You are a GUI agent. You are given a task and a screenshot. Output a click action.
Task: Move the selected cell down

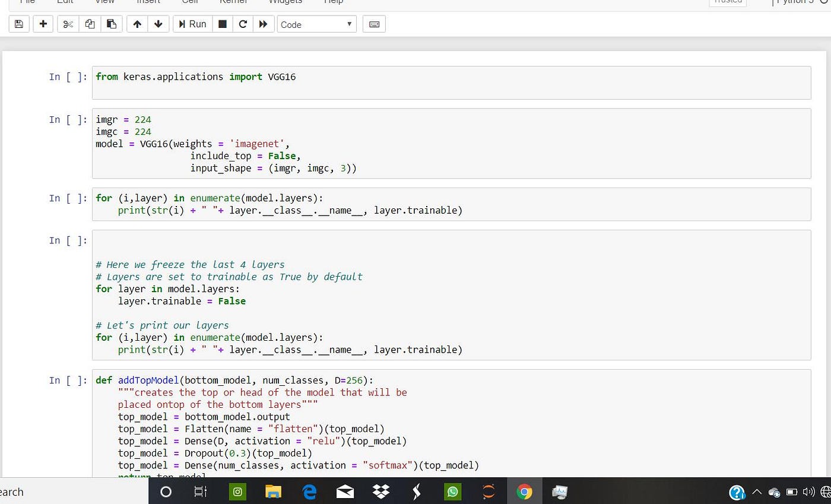tap(158, 24)
